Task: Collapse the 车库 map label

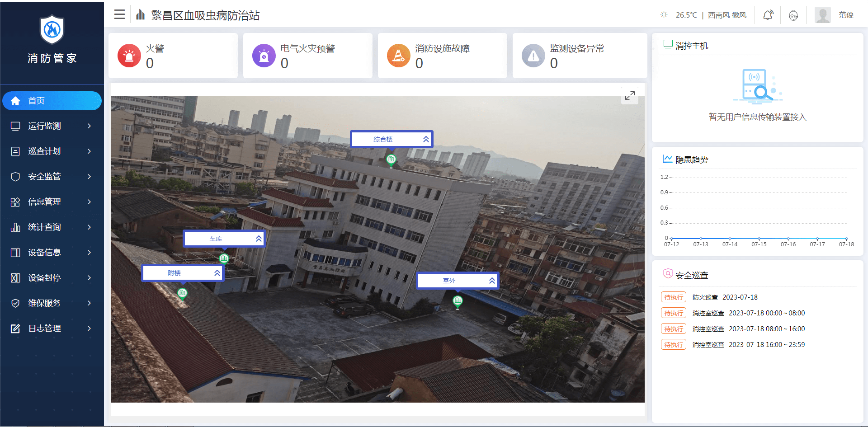Action: pos(259,239)
